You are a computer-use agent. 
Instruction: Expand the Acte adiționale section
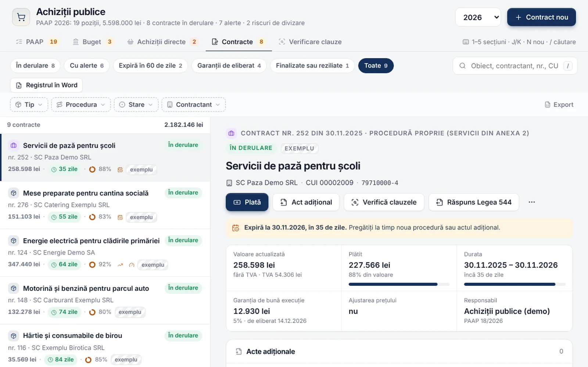click(399, 352)
